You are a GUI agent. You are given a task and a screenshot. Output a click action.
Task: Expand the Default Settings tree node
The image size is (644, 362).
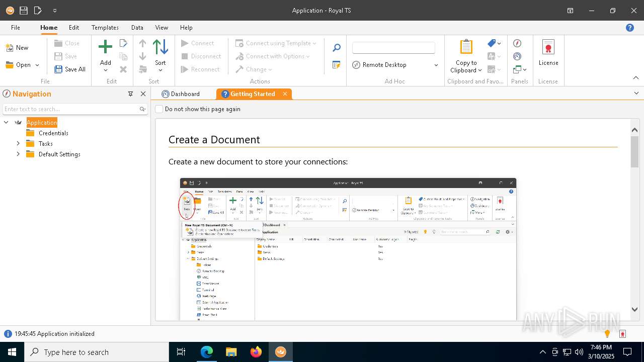click(x=18, y=154)
